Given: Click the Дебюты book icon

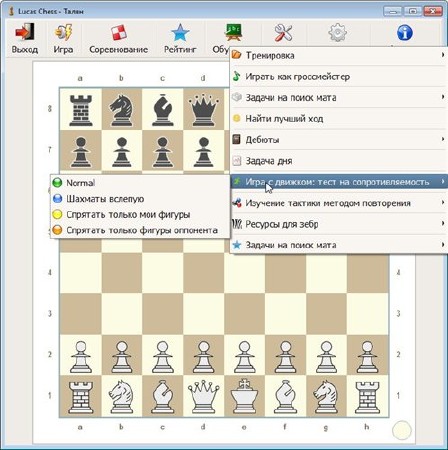Looking at the screenshot, I should (236, 139).
